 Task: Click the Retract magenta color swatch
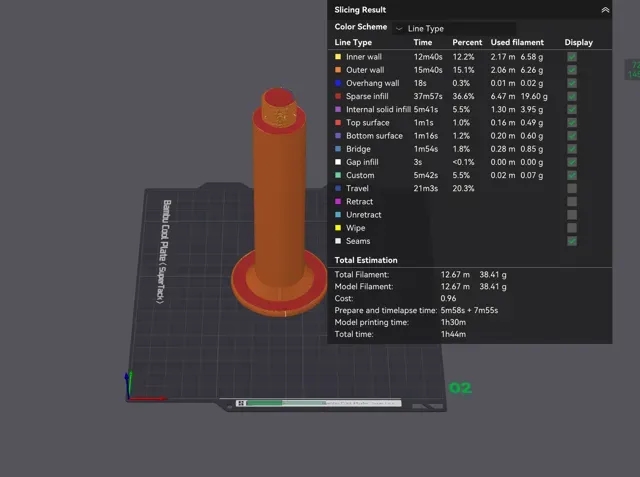[338, 202]
